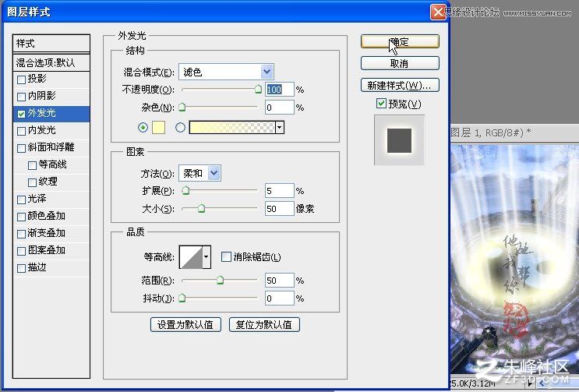Click the 不透明度 value field
This screenshot has width=579, height=392.
click(280, 90)
